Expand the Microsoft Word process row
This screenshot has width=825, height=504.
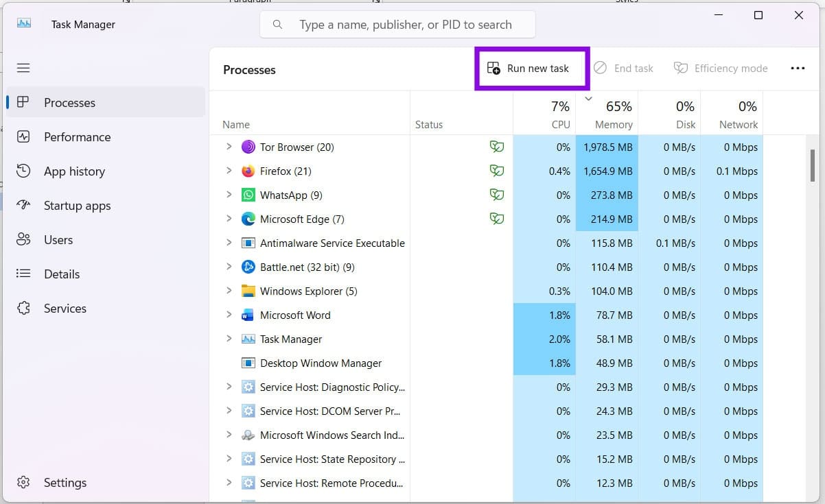229,315
